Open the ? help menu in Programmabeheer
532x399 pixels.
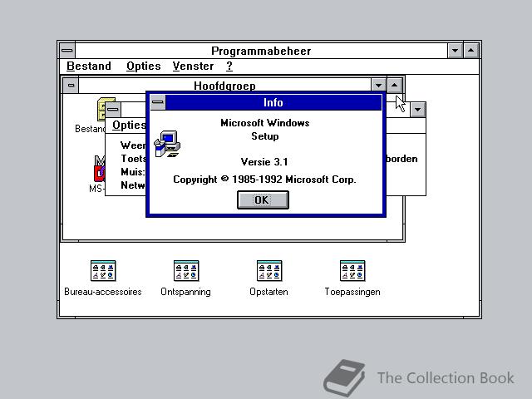(229, 66)
